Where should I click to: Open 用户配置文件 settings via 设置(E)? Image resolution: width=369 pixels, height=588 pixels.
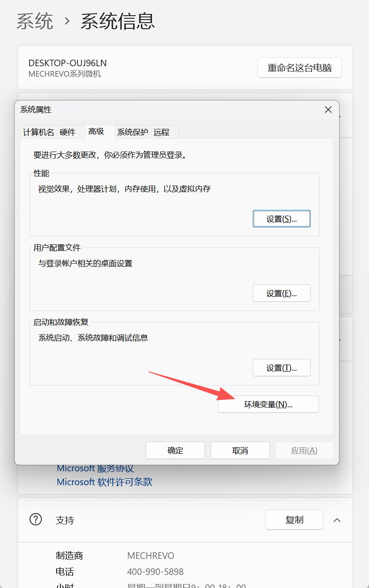(x=281, y=293)
